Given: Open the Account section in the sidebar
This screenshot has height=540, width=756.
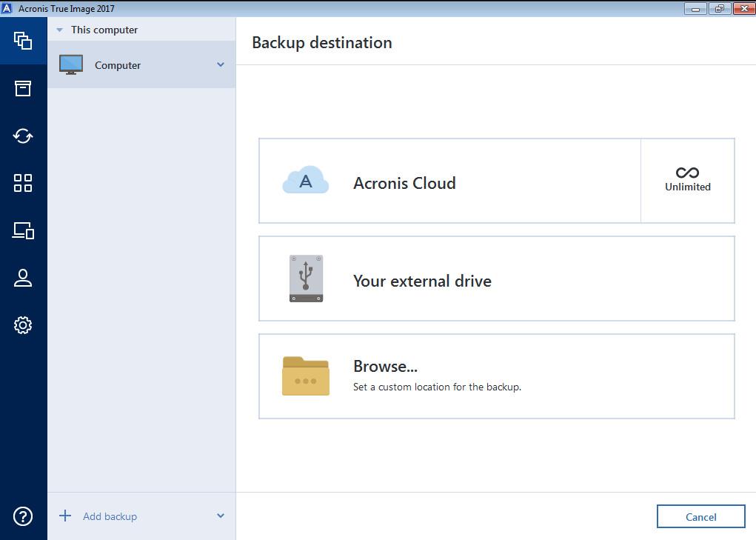Looking at the screenshot, I should [23, 278].
